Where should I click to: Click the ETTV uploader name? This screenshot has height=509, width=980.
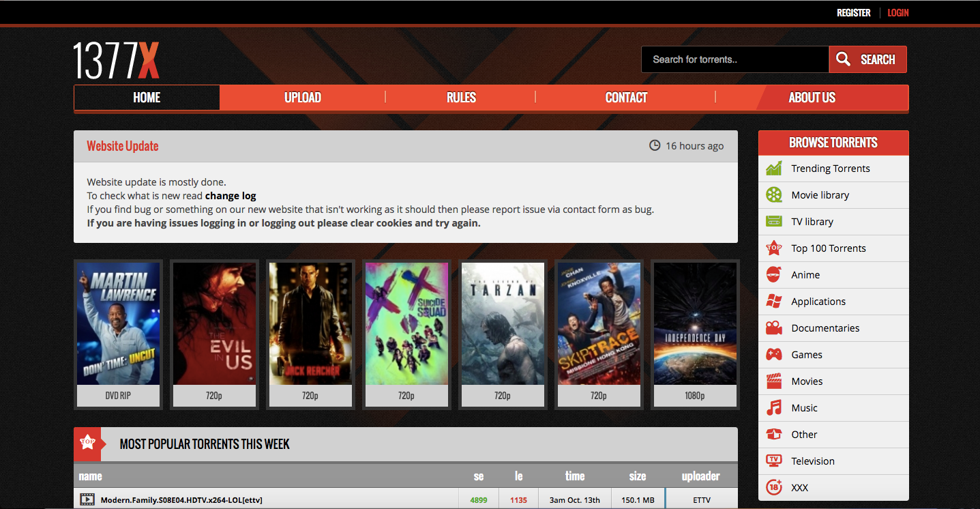coord(702,500)
